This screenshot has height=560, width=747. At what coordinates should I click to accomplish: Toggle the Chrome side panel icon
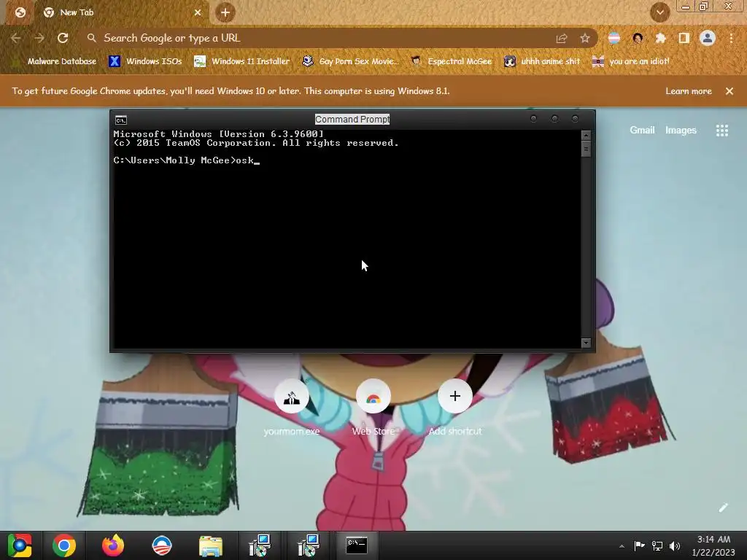pos(684,38)
